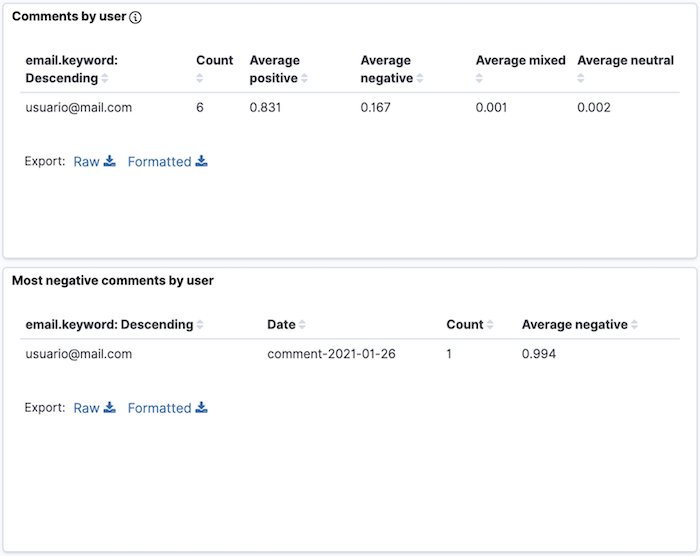Click the comment-2021-01-26 date cell
The width and height of the screenshot is (700, 556).
click(x=331, y=354)
